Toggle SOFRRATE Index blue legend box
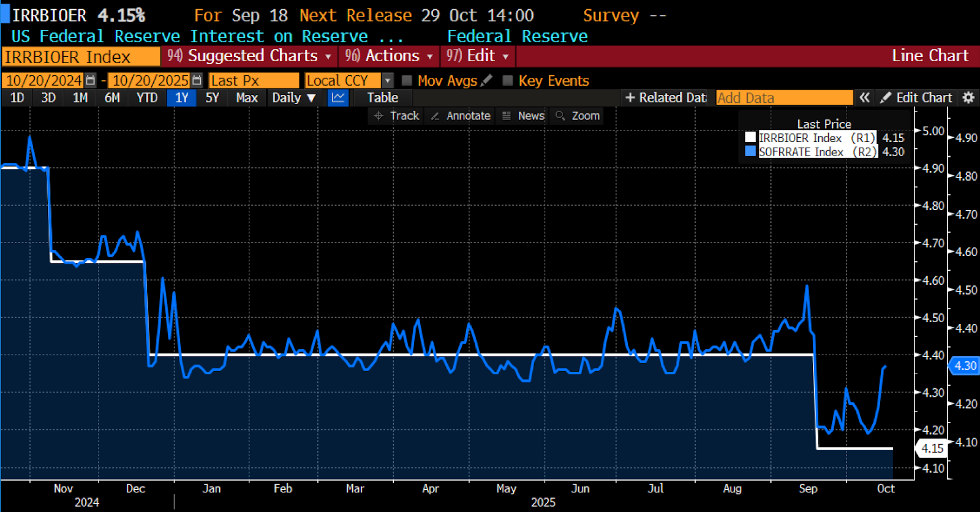The image size is (980, 512). [x=750, y=151]
